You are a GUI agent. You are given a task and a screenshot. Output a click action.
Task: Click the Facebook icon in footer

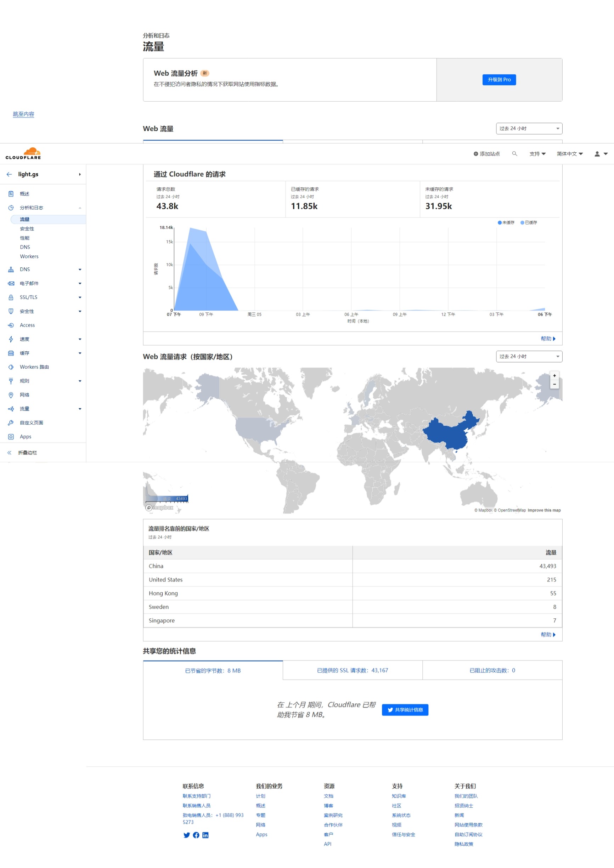(x=196, y=835)
